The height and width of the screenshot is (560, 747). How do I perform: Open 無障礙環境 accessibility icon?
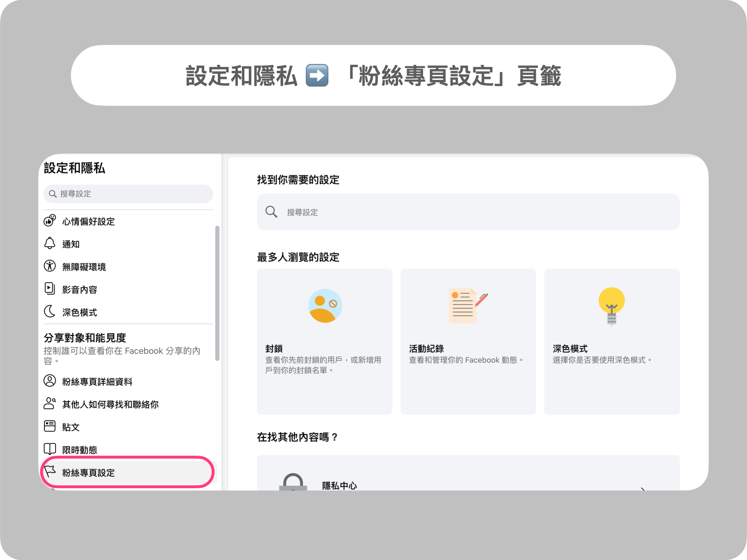(x=51, y=267)
